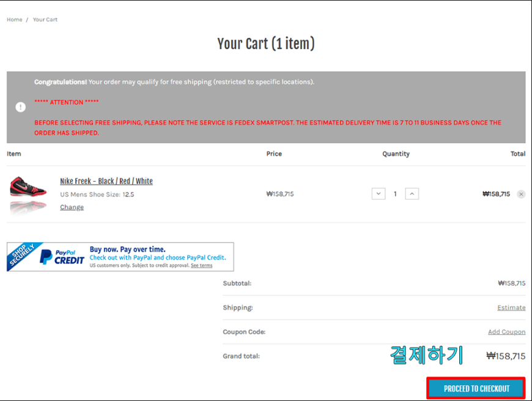Click the 'Shipping:' label
Viewport: 532px width, 401px height.
pyautogui.click(x=238, y=307)
